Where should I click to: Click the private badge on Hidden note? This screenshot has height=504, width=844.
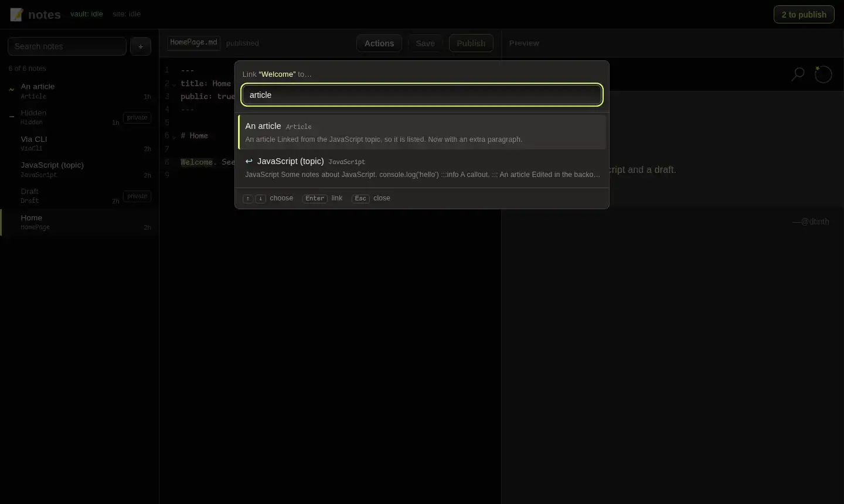click(137, 118)
